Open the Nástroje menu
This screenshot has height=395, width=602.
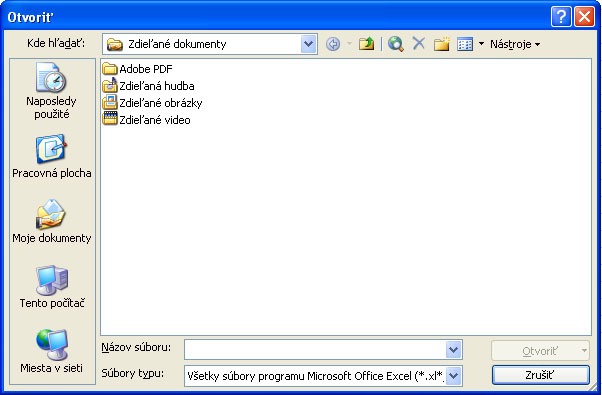pos(515,44)
